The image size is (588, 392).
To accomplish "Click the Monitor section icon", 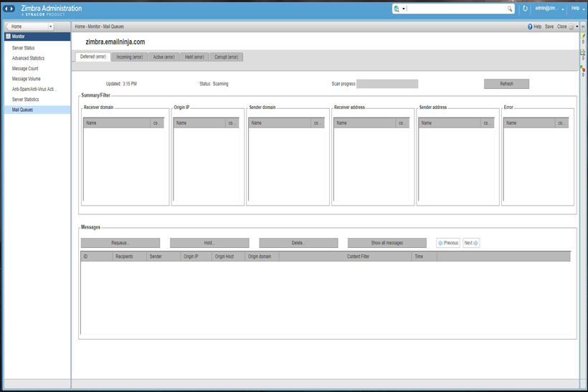I will click(9, 37).
